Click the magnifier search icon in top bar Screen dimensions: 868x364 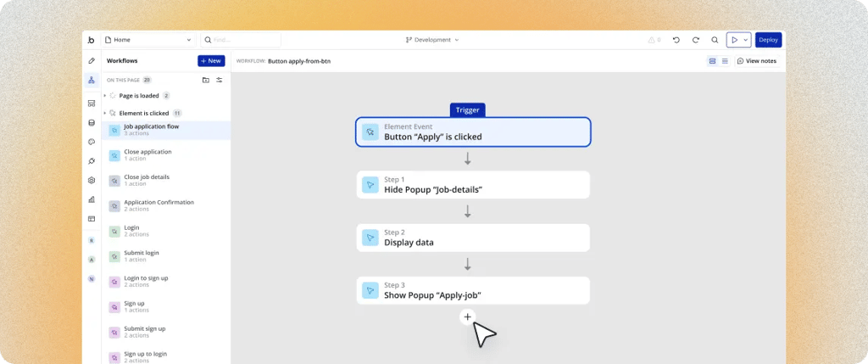tap(715, 40)
